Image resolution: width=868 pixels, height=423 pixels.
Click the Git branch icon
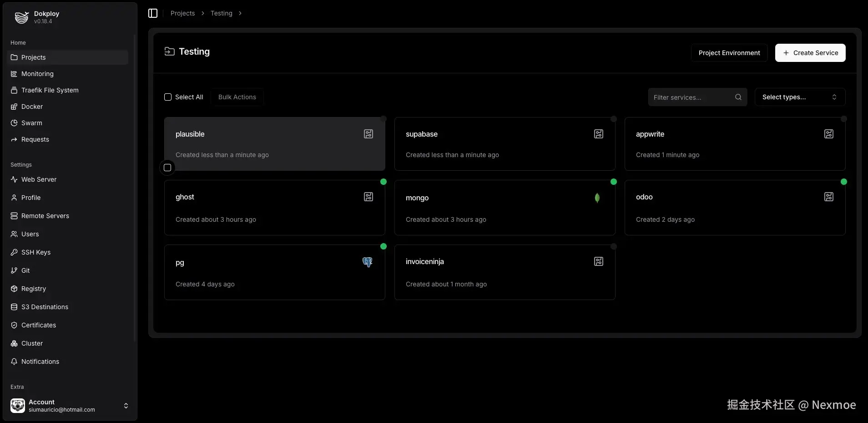coord(14,270)
